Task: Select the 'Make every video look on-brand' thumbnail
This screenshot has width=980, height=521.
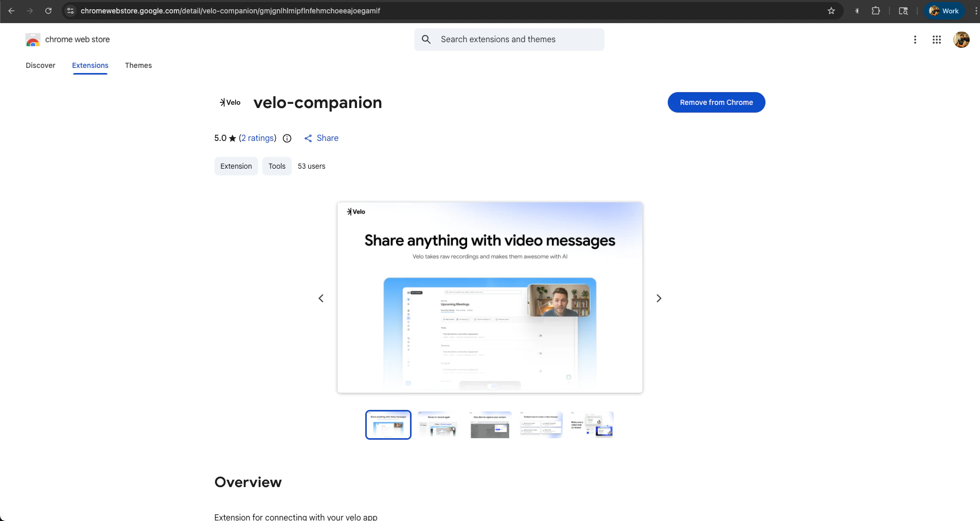Action: click(592, 425)
